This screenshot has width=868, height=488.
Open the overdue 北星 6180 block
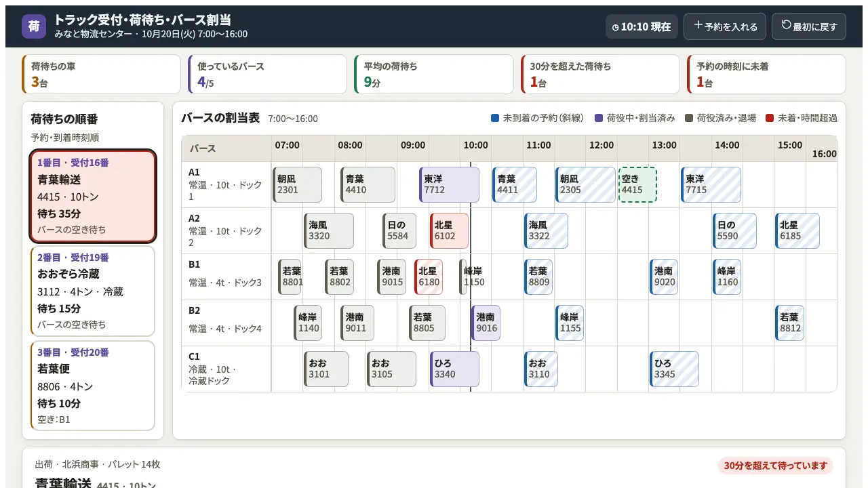[429, 277]
